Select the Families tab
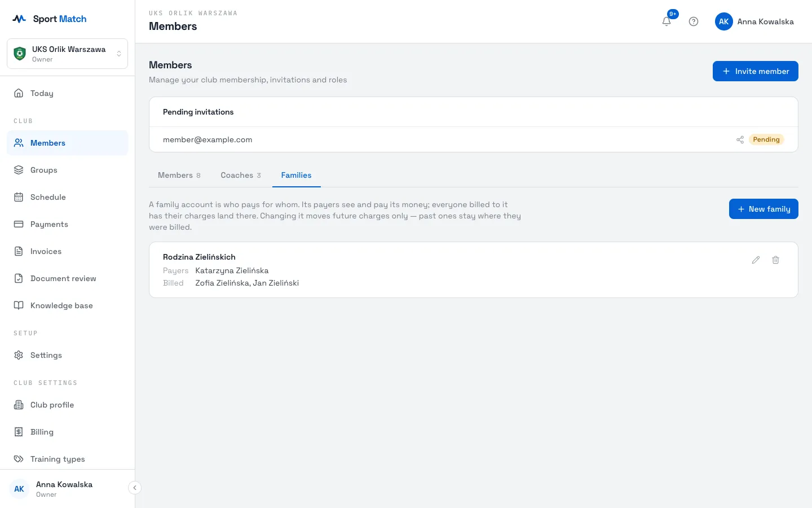 pos(296,176)
